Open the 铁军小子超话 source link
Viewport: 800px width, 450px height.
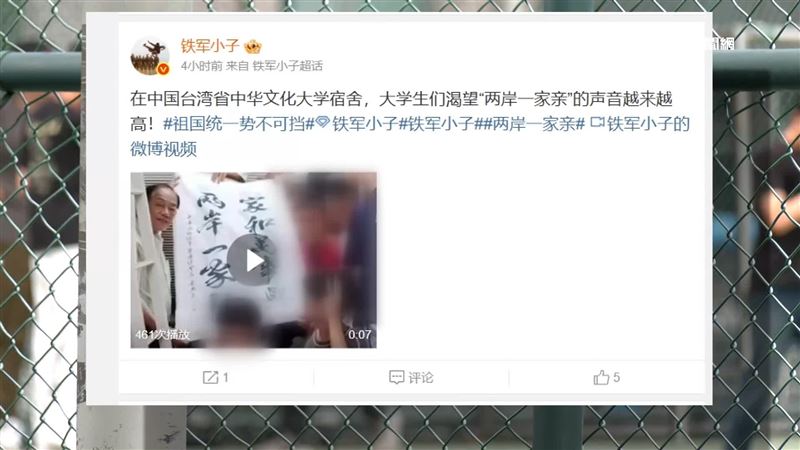coord(288,65)
